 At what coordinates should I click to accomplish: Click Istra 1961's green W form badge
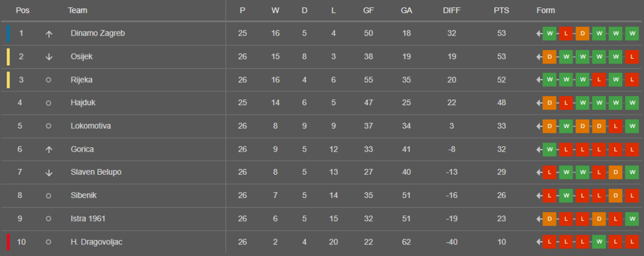[x=632, y=219]
